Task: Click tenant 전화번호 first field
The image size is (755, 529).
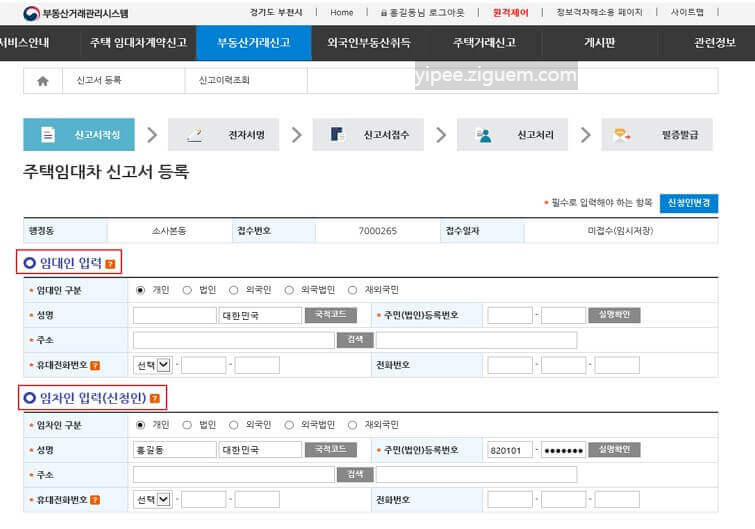Action: (510, 500)
